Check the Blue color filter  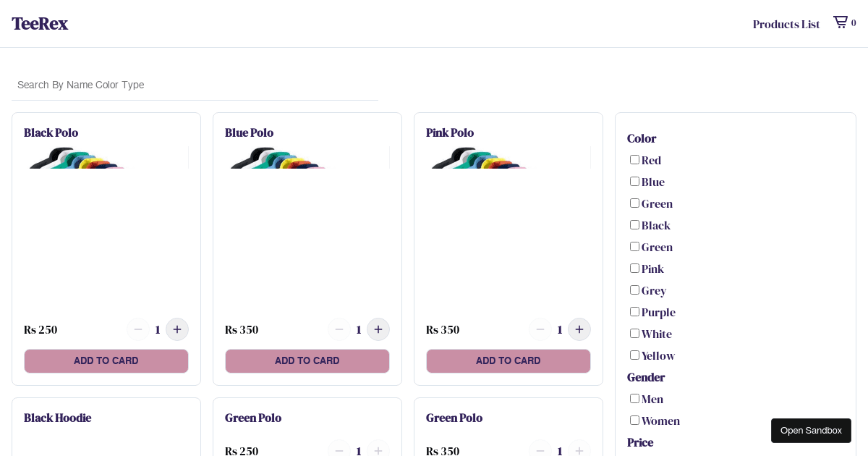tap(634, 181)
